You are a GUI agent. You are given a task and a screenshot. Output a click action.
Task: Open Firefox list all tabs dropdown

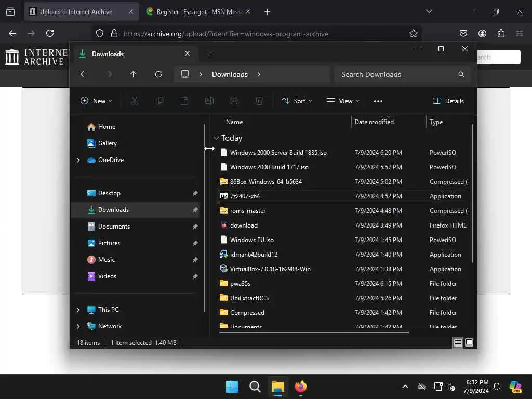(429, 11)
